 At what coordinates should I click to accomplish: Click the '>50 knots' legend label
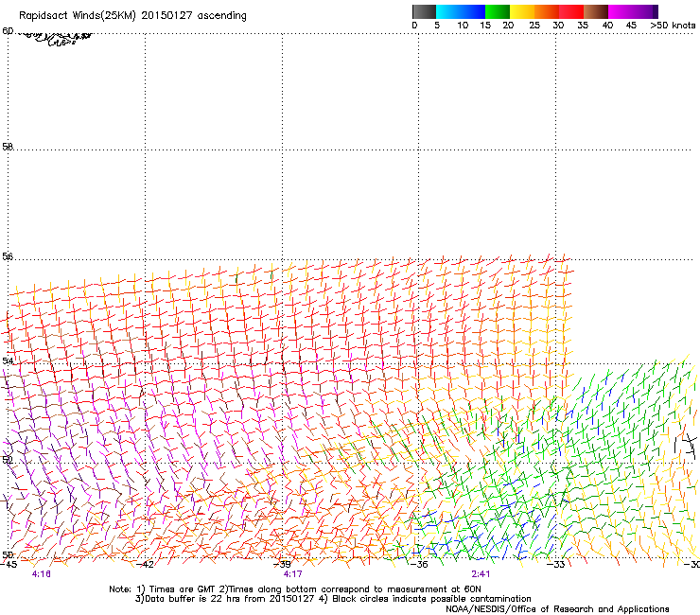pyautogui.click(x=673, y=26)
